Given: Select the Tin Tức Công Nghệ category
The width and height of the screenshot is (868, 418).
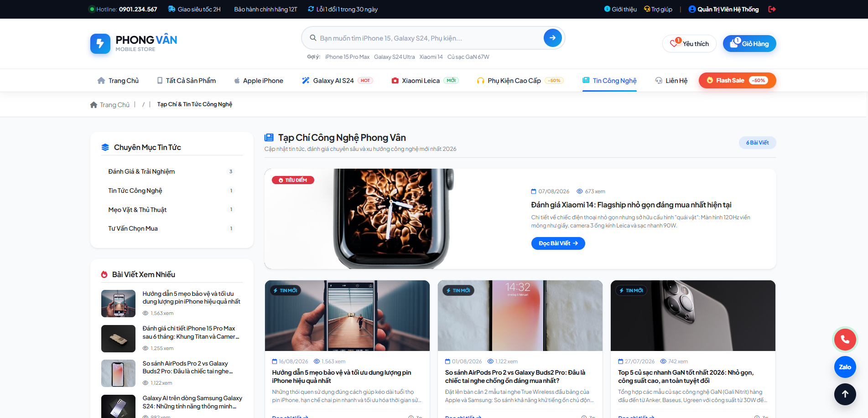Looking at the screenshot, I should point(172,191).
